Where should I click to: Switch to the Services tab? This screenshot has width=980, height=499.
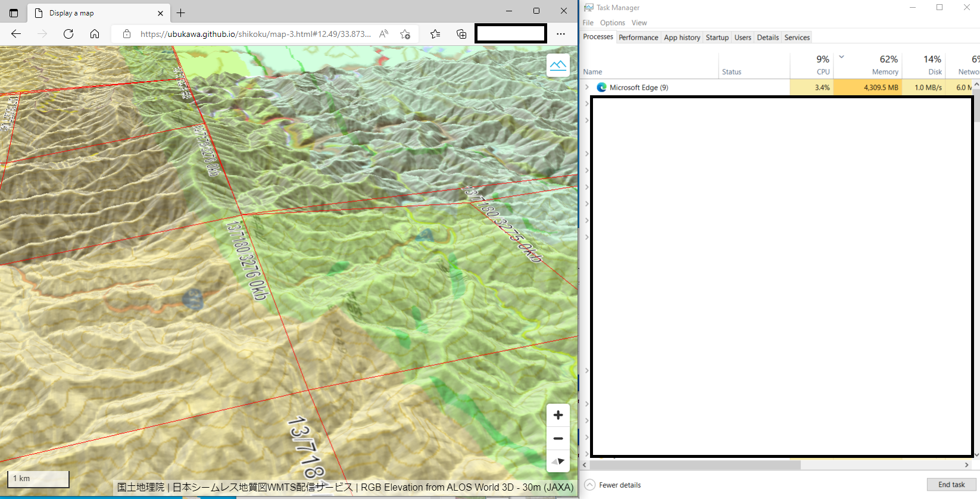point(797,38)
